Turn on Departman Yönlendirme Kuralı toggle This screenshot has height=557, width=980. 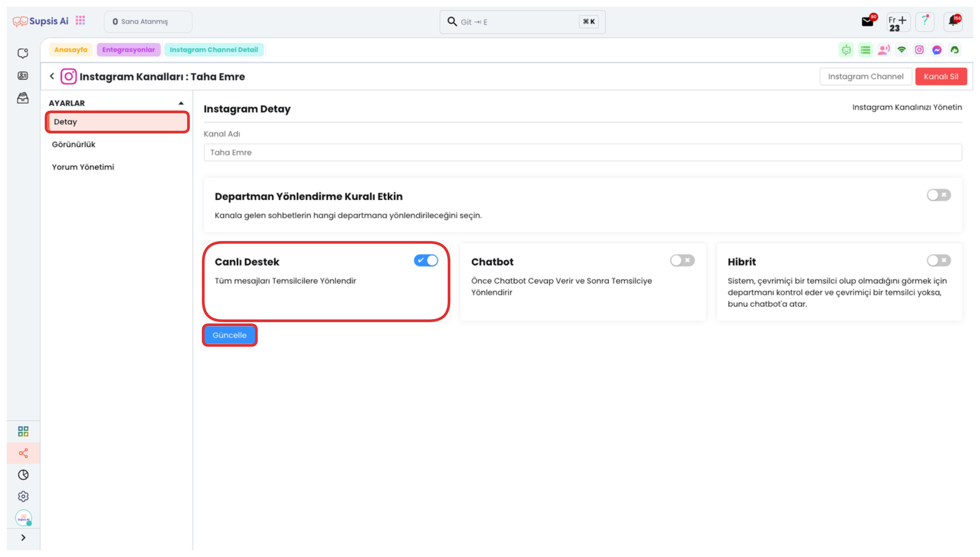coord(939,195)
